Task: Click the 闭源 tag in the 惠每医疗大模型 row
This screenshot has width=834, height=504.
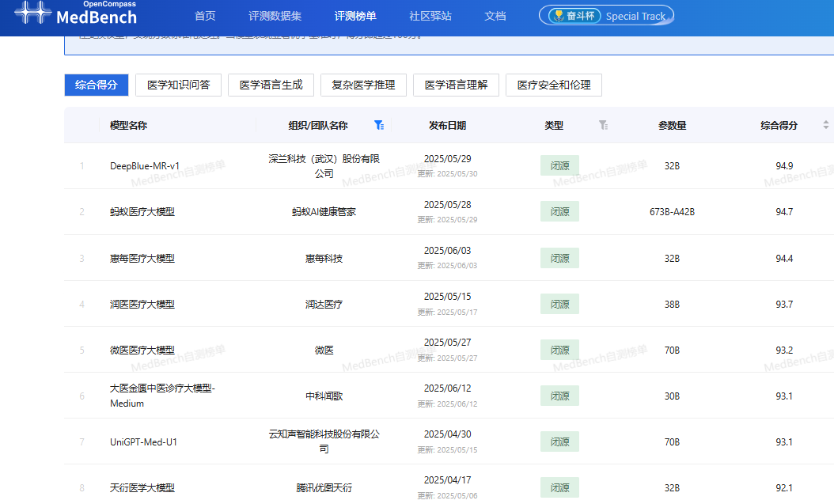Action: (x=559, y=258)
